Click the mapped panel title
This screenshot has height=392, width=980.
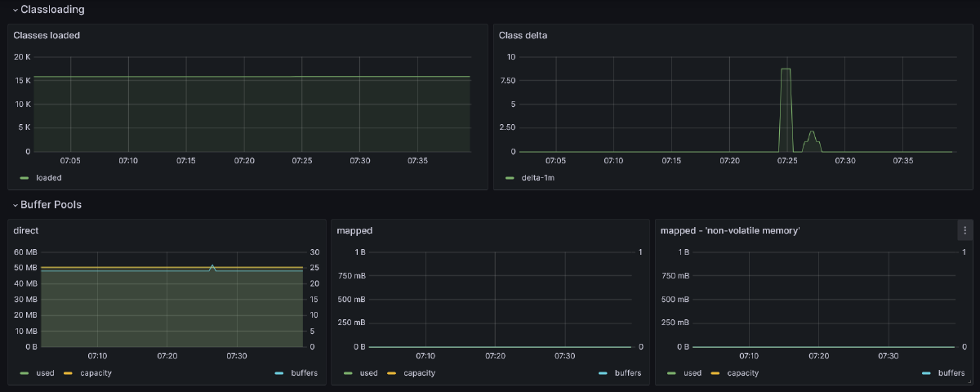(354, 231)
